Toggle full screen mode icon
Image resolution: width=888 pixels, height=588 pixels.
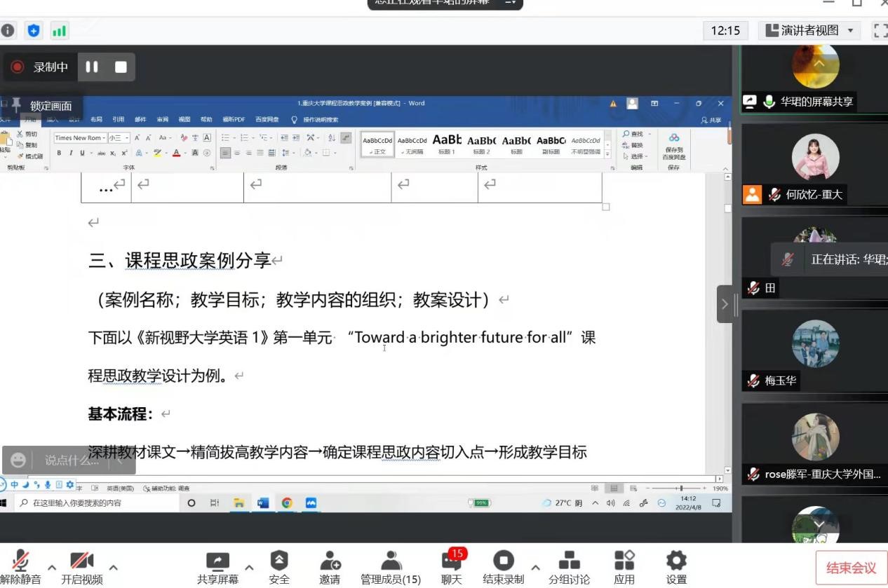tap(880, 30)
